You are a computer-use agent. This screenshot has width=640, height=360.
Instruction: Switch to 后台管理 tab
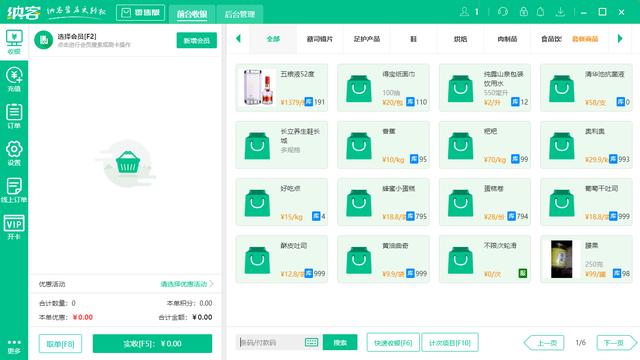pyautogui.click(x=240, y=14)
